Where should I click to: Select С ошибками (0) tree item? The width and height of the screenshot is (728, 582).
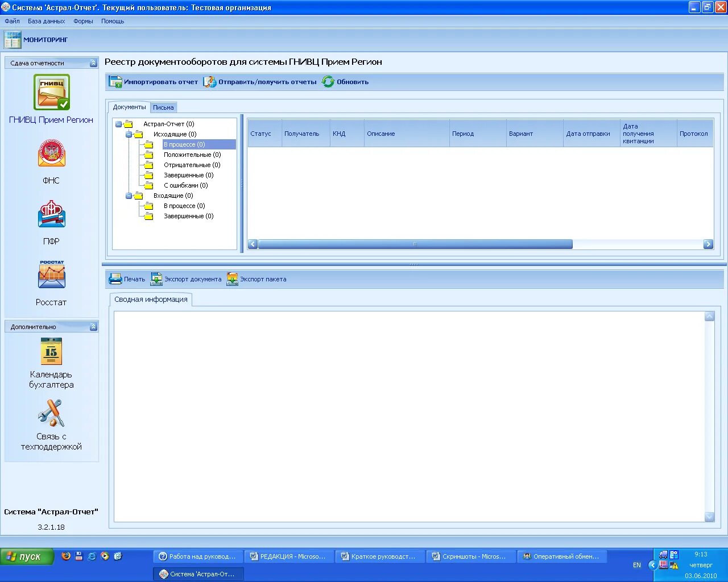pyautogui.click(x=186, y=185)
